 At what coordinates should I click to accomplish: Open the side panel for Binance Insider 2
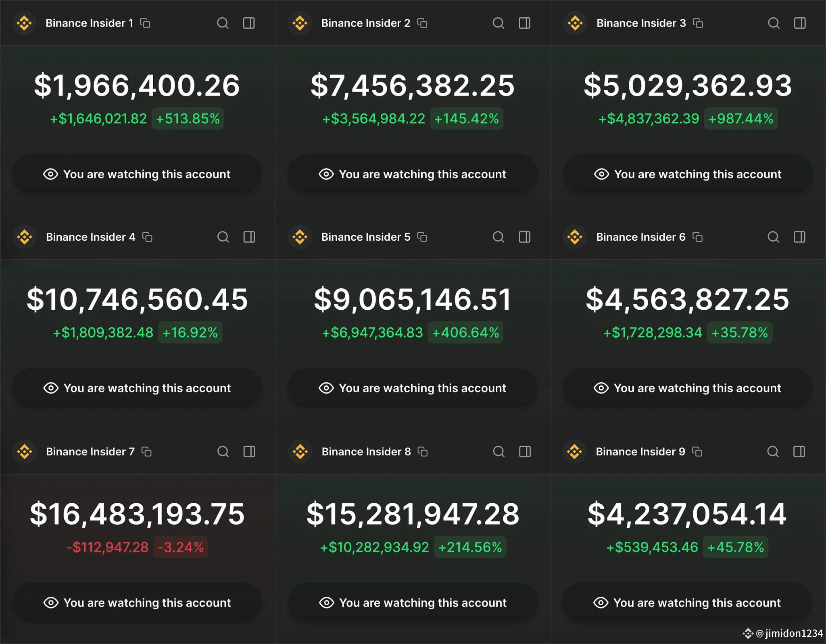[x=525, y=23]
